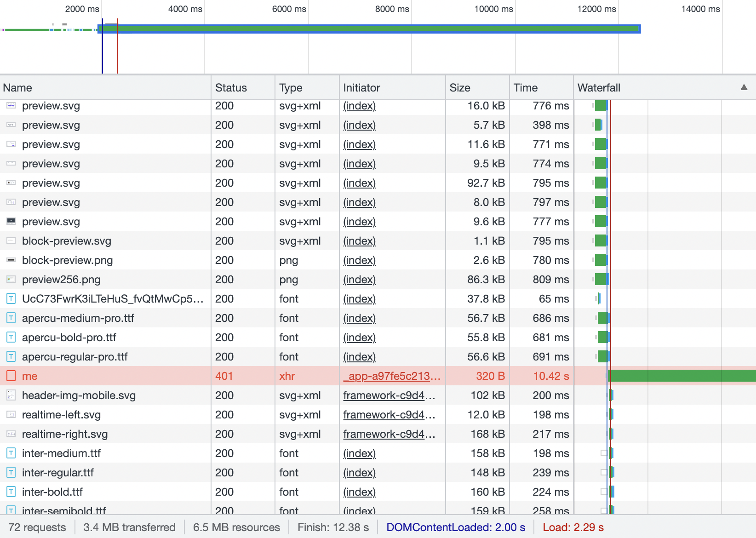The image size is (756, 538).
Task: Select apercu-medium-pro.ttf request name
Action: 78,318
